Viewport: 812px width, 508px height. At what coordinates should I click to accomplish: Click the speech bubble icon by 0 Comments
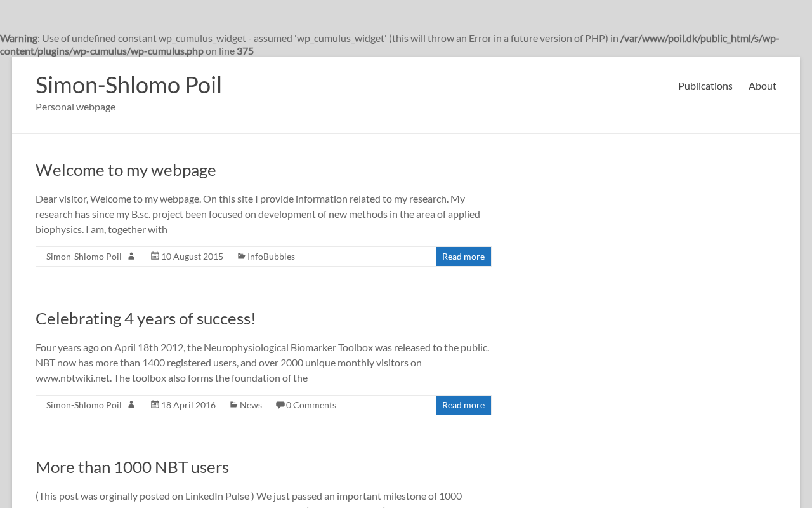[x=280, y=404]
